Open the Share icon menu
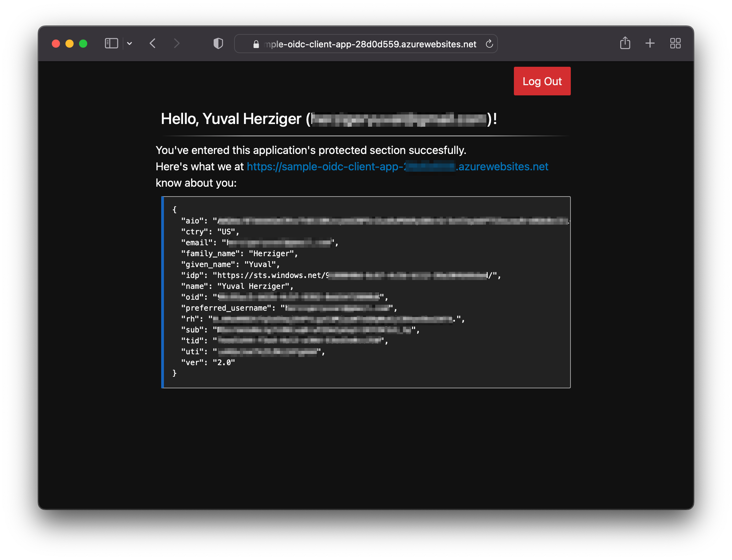Screen dimensions: 732x560 coord(625,43)
